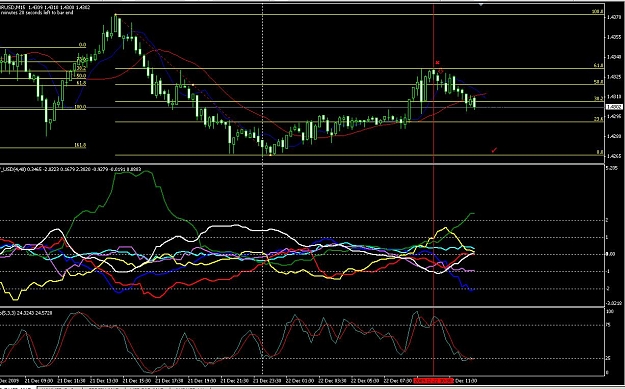Click the 1.4280 price scale value
Screen dimensions: 625x389
(x=613, y=136)
